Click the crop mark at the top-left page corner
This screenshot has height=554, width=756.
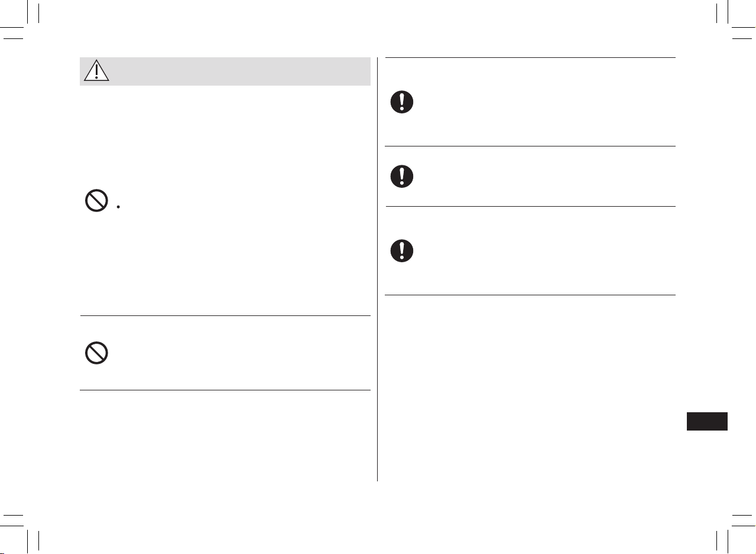point(24,24)
